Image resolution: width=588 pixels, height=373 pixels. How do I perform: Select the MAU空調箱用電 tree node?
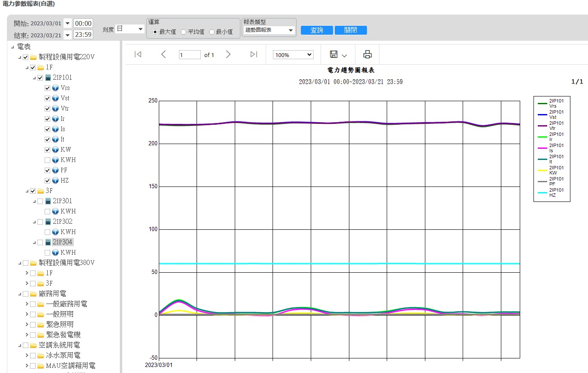(71, 366)
